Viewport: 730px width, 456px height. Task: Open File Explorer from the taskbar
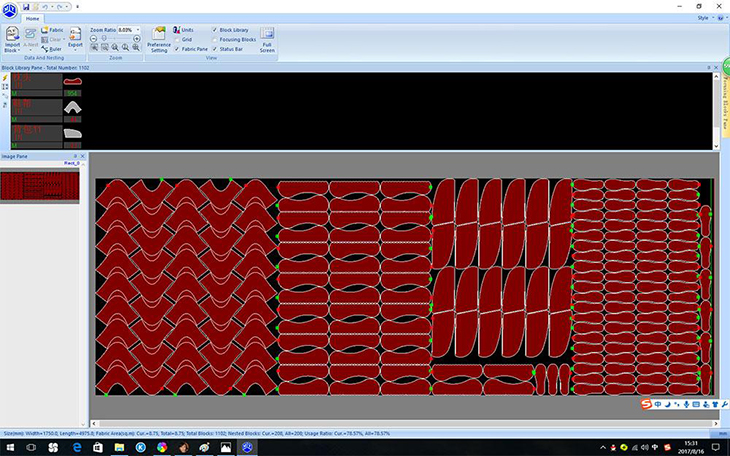[x=119, y=448]
